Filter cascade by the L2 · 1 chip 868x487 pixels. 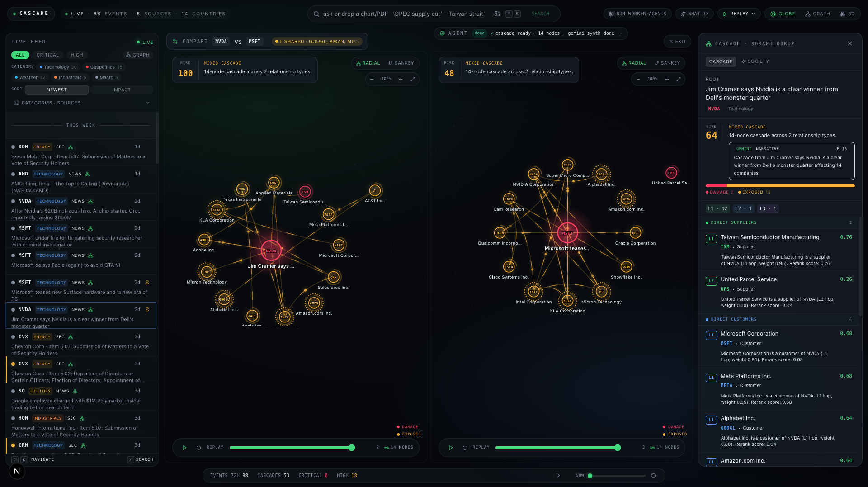744,209
